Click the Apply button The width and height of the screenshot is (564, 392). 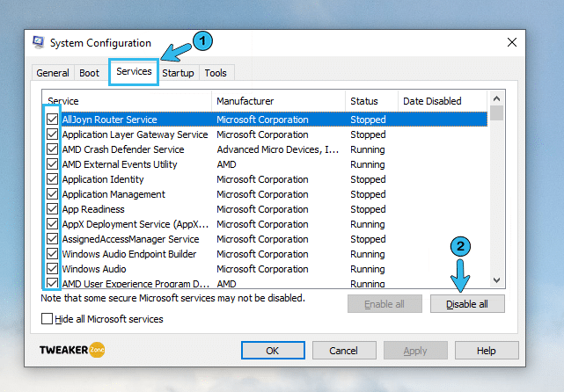pyautogui.click(x=415, y=351)
